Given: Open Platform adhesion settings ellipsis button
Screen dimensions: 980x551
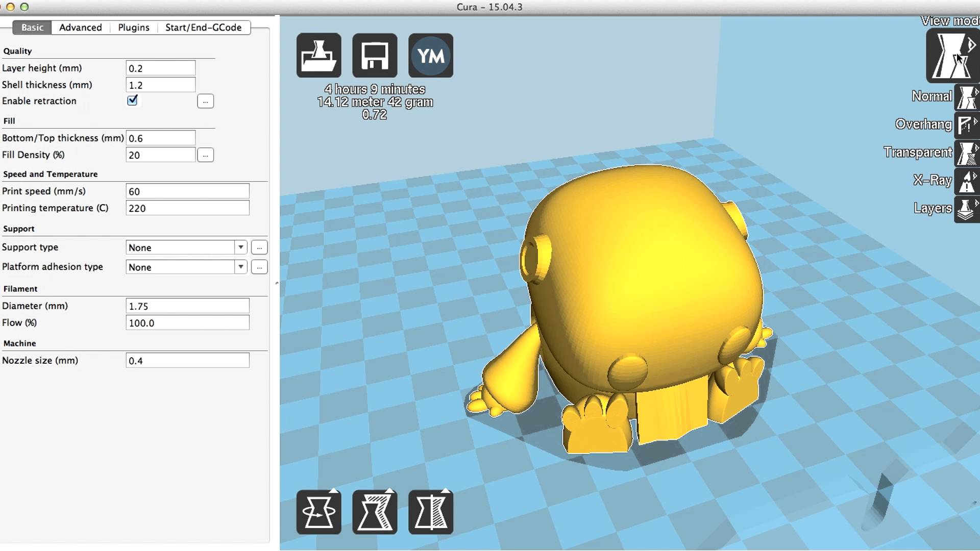Looking at the screenshot, I should [259, 267].
